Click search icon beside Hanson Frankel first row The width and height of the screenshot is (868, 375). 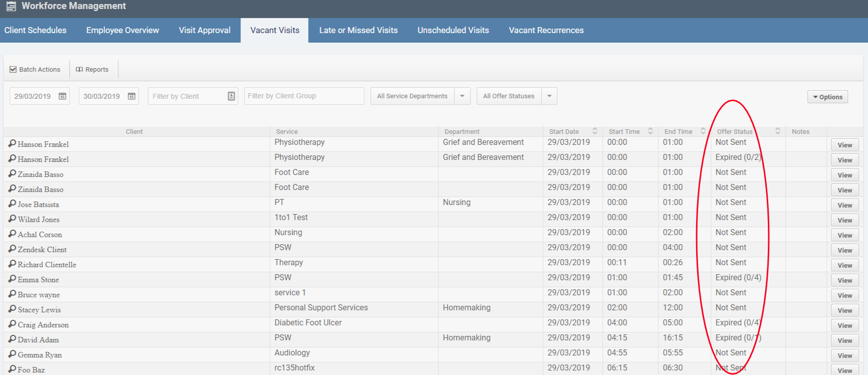point(12,144)
